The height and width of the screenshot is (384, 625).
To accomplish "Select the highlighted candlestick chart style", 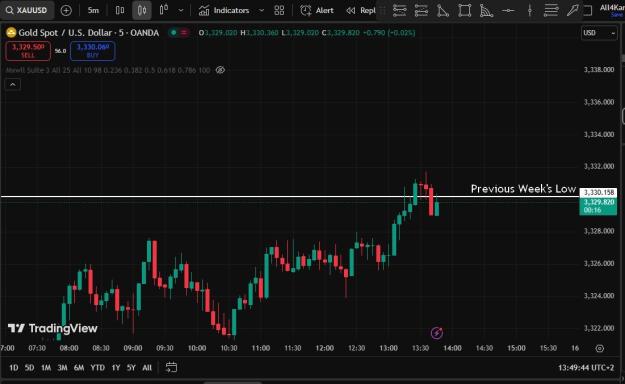I will (142, 10).
